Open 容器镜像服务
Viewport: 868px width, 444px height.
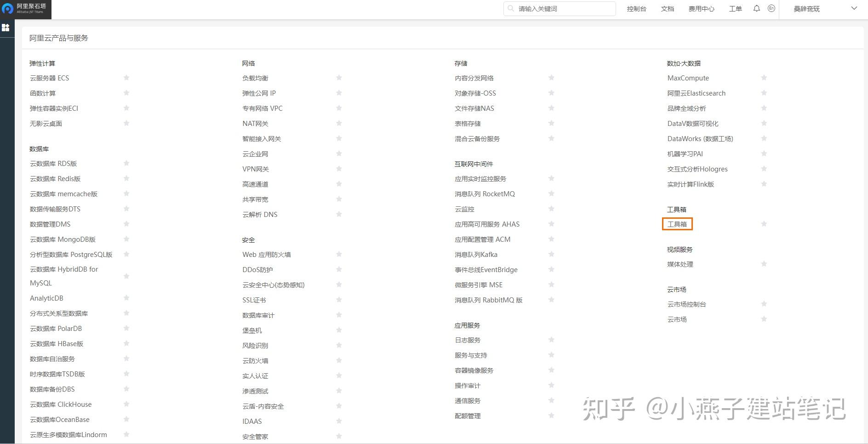pos(474,370)
